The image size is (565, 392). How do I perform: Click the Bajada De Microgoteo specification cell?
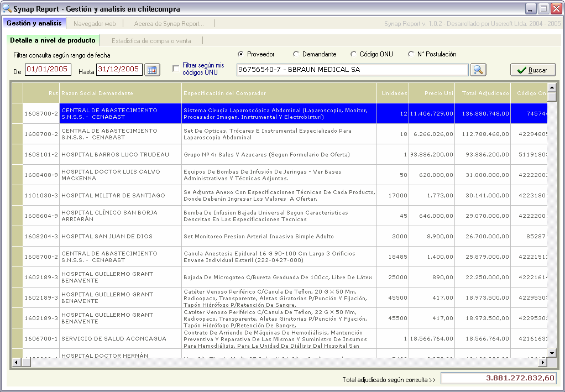tap(279, 278)
